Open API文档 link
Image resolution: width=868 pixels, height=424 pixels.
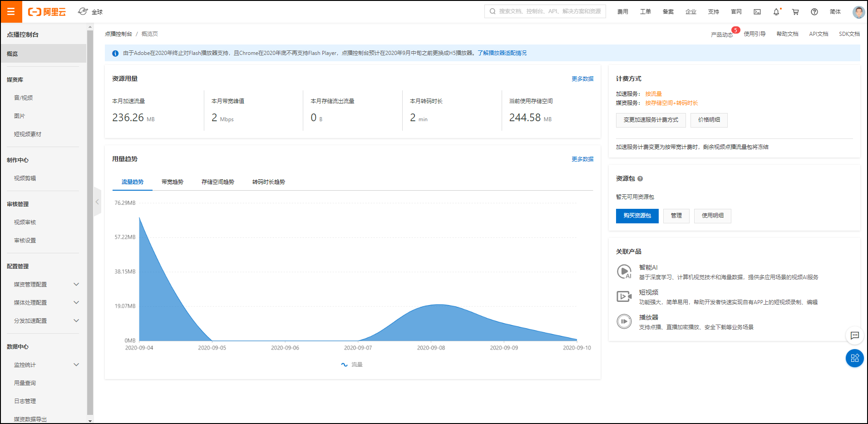[819, 34]
